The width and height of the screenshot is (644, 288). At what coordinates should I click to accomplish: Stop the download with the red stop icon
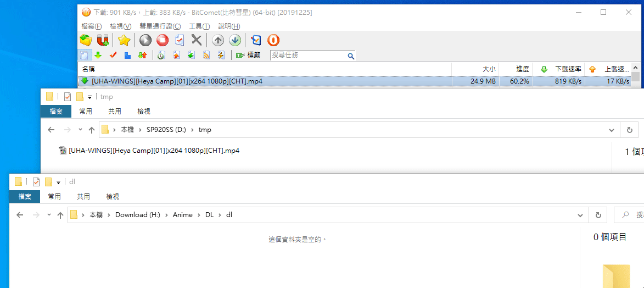[x=163, y=40]
